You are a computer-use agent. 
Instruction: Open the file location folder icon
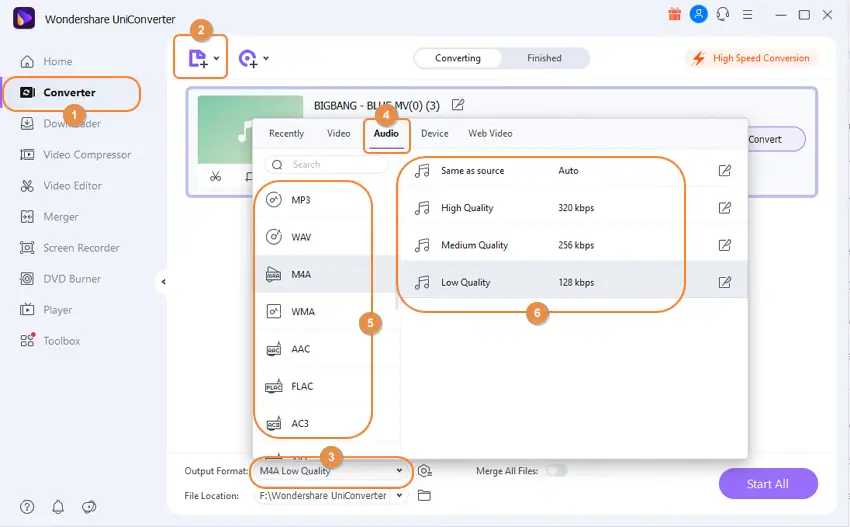[424, 496]
